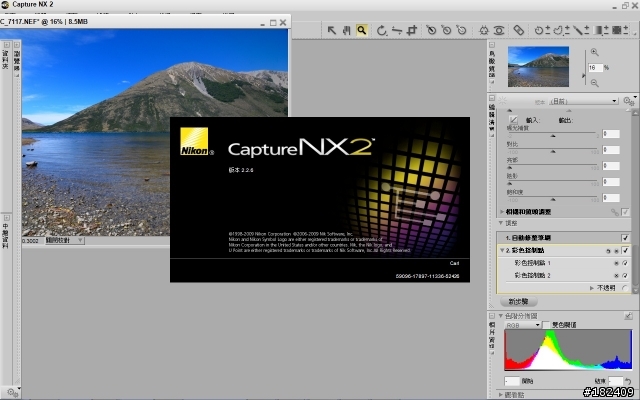
Task: Open edit list gear settings icon
Action: pos(629,100)
